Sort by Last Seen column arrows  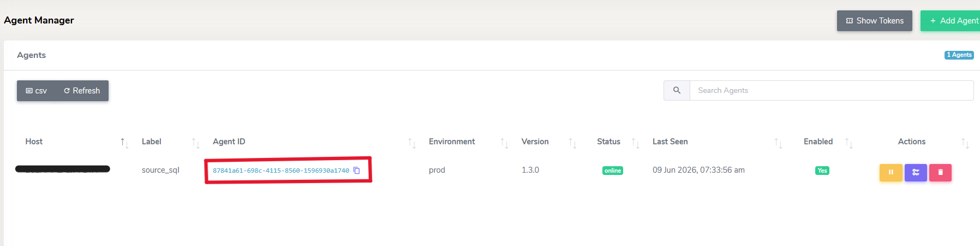tap(778, 143)
